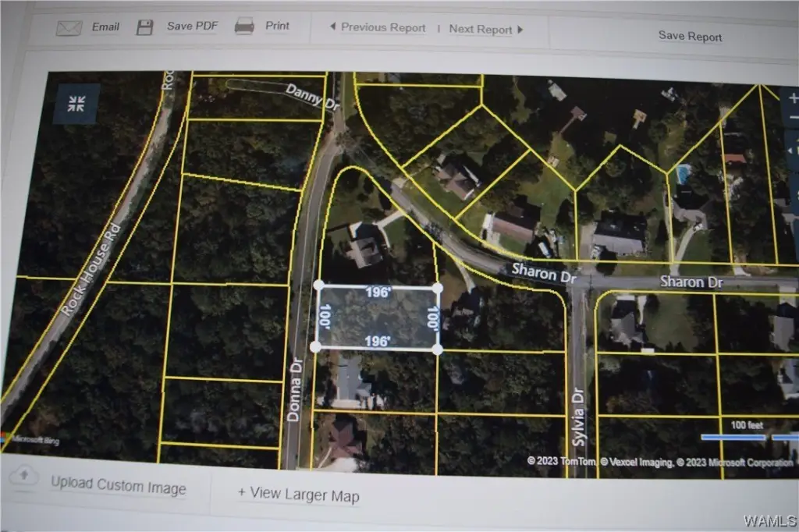Image resolution: width=799 pixels, height=532 pixels.
Task: Click the Print printer icon
Action: click(244, 27)
